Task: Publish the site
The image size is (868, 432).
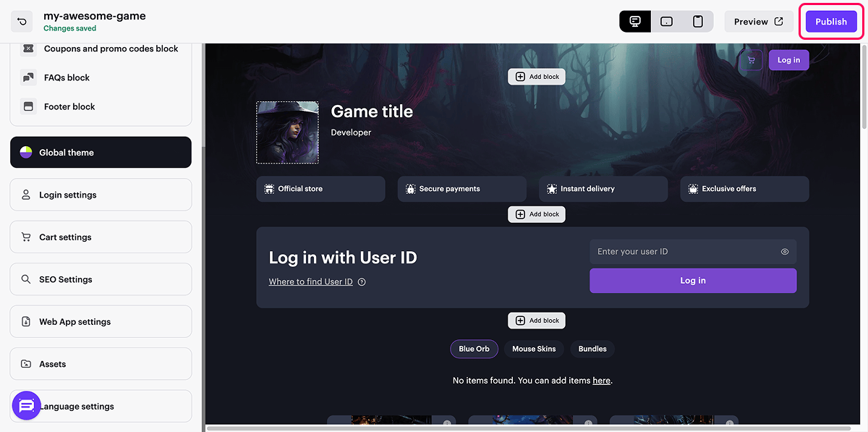Action: [831, 22]
